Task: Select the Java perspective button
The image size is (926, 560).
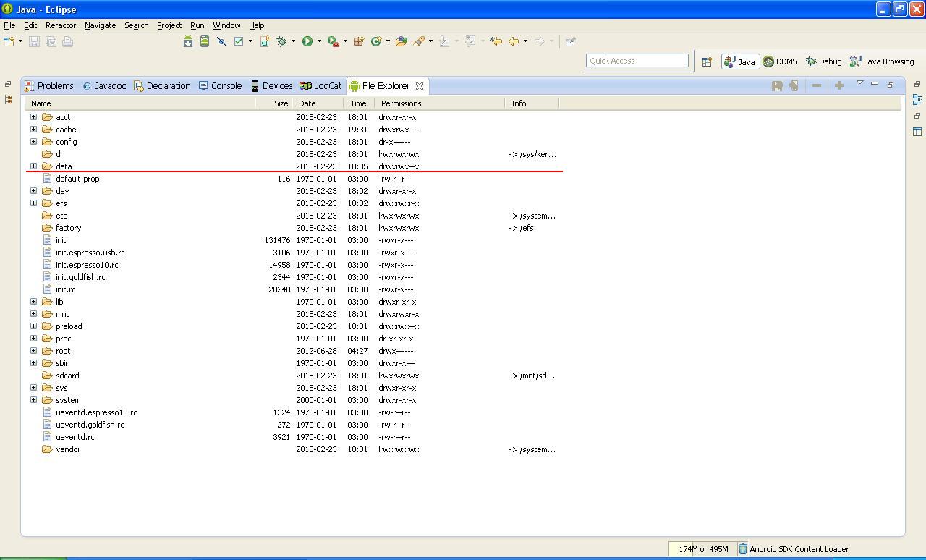Action: click(739, 61)
